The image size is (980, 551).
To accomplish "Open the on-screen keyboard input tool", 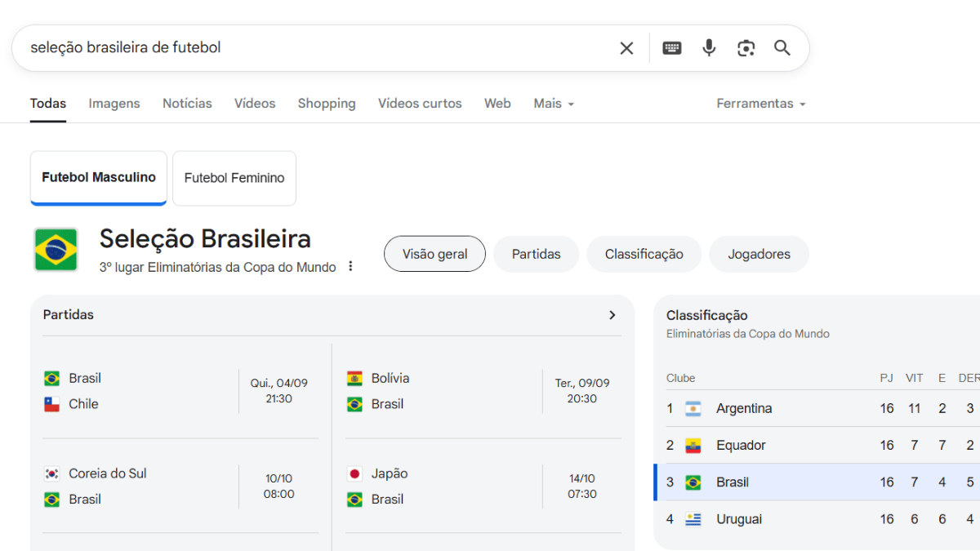I will (672, 48).
